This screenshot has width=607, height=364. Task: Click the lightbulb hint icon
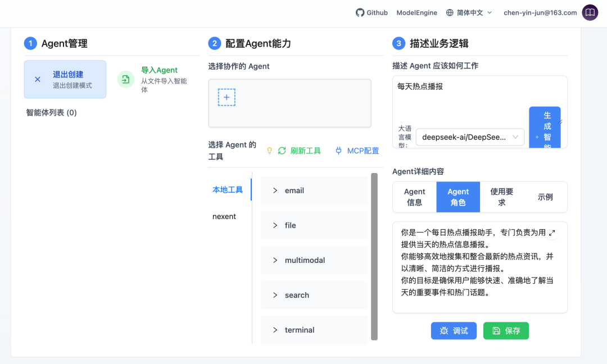tap(269, 151)
